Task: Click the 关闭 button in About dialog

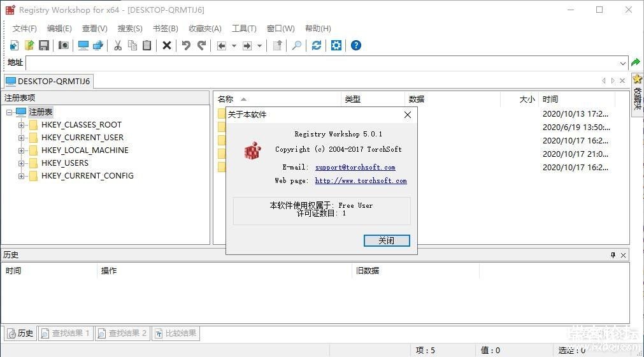Action: pos(387,241)
